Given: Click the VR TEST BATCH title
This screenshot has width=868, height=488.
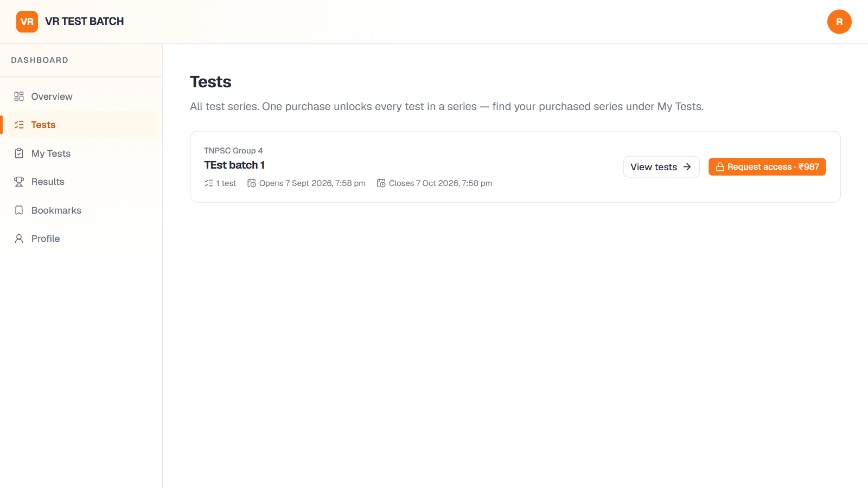Looking at the screenshot, I should (x=85, y=22).
